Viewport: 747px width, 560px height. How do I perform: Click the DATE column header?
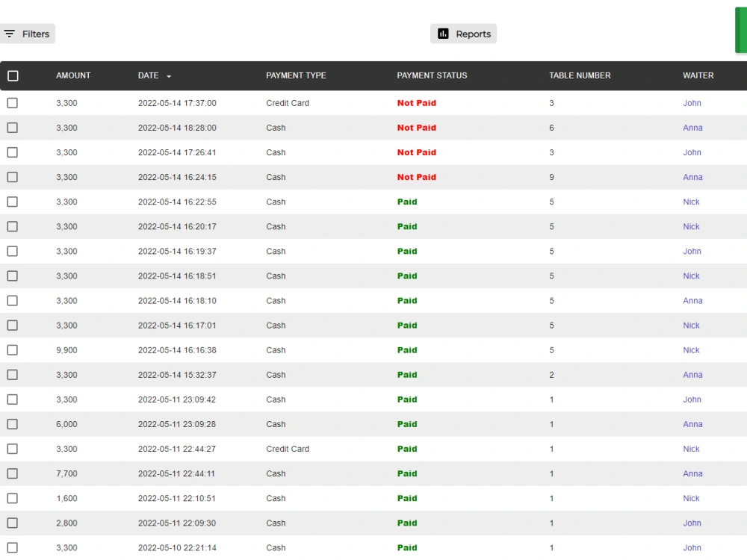click(148, 75)
